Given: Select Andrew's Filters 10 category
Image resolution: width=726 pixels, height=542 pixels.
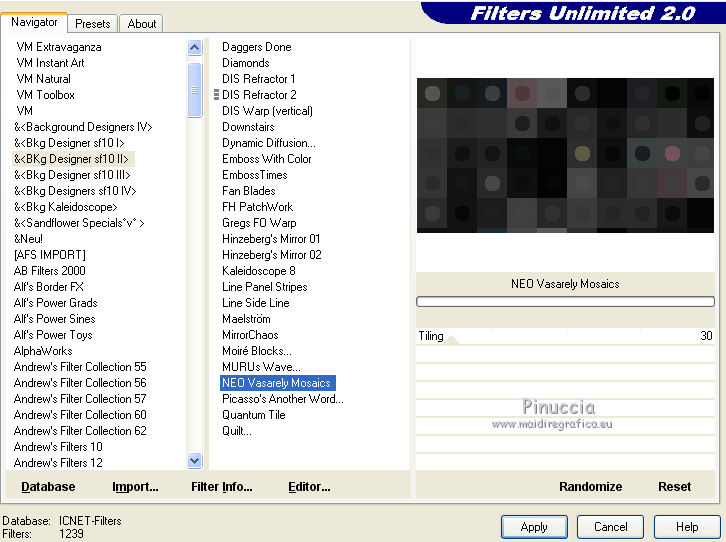Looking at the screenshot, I should 58,447.
